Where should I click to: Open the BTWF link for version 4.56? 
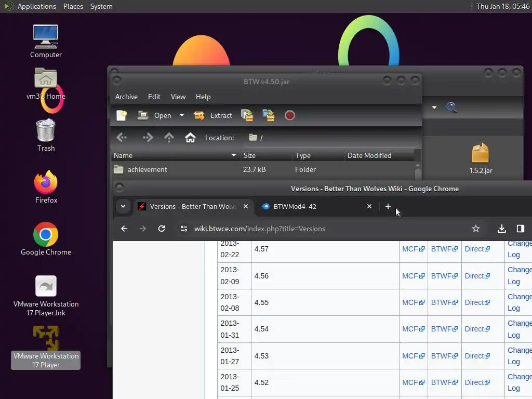point(444,276)
